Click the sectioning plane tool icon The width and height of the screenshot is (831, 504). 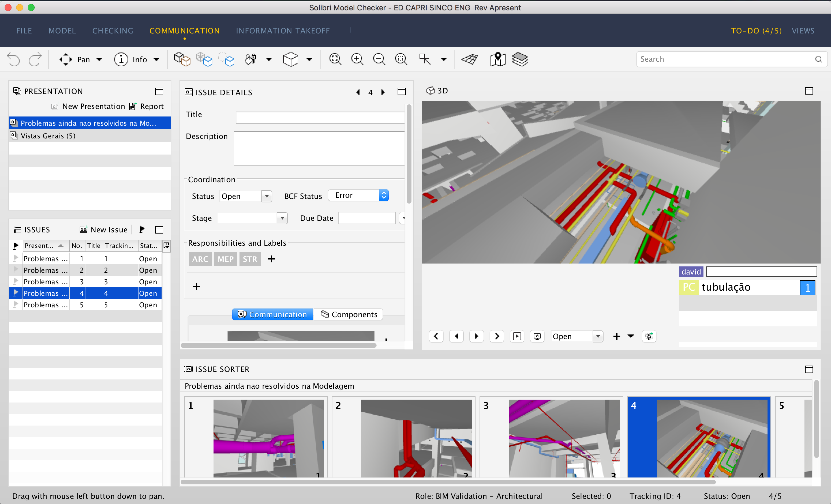click(x=425, y=59)
